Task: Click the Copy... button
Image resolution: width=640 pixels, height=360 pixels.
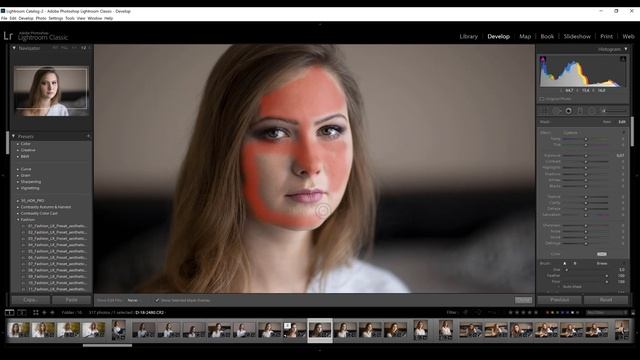Action: (31, 300)
